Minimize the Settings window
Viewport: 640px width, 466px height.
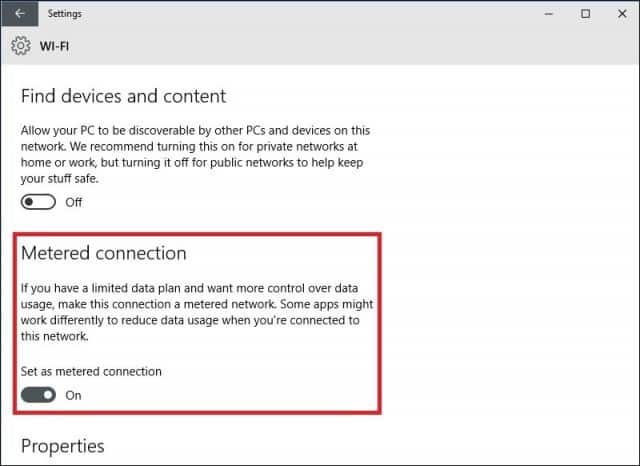tap(549, 14)
